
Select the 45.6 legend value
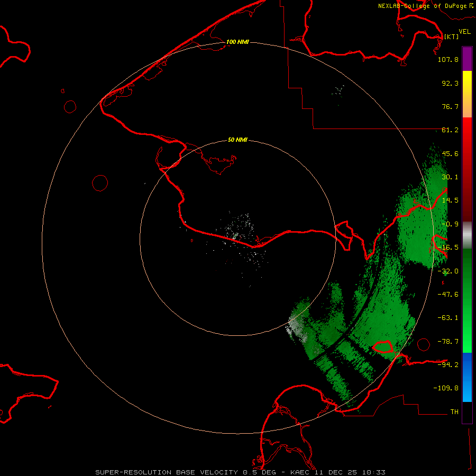click(450, 153)
